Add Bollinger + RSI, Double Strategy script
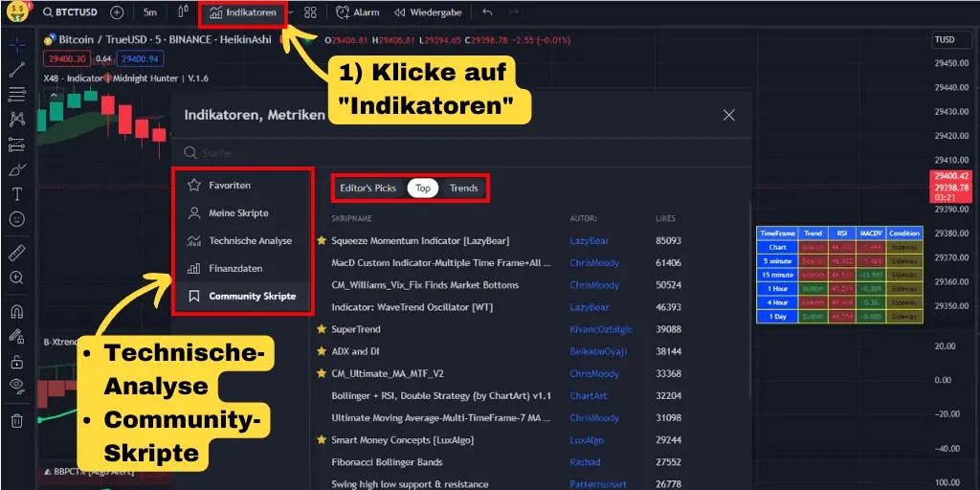Image resolution: width=980 pixels, height=490 pixels. (x=441, y=395)
